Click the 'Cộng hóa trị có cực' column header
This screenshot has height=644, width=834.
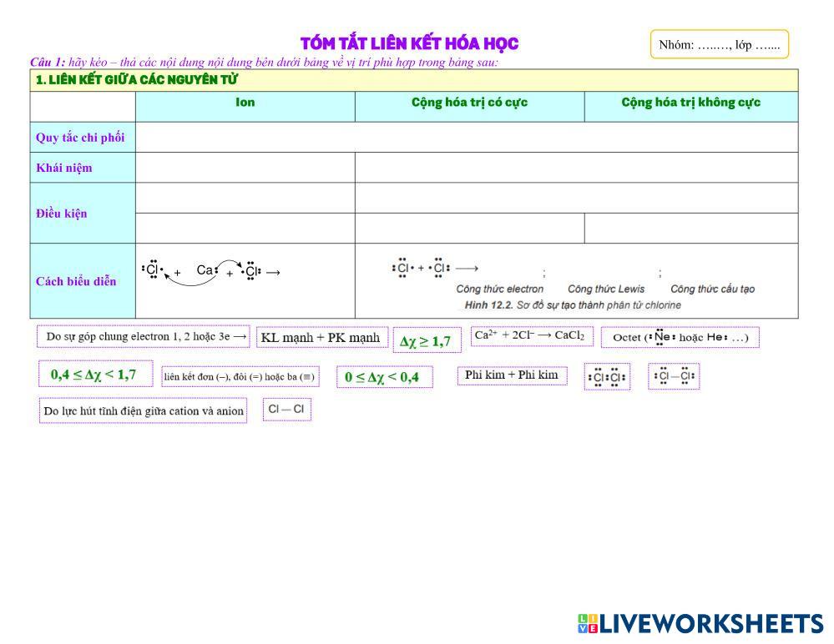(469, 103)
